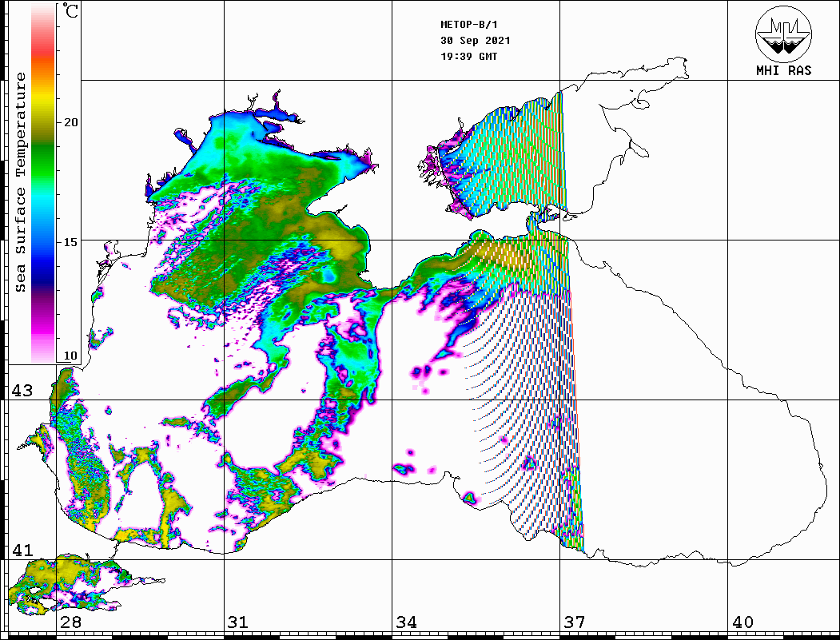Click the 20 degree mark on the color scale
Viewport: 840px width, 640px height.
pos(71,122)
